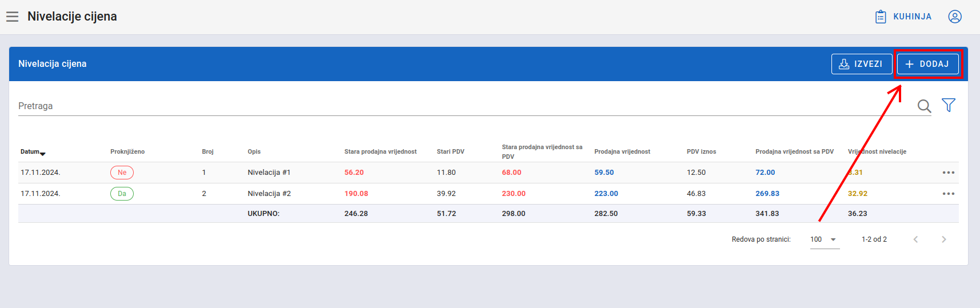Click the value 72.00
Viewport: 980px width, 308px height.
click(x=765, y=173)
